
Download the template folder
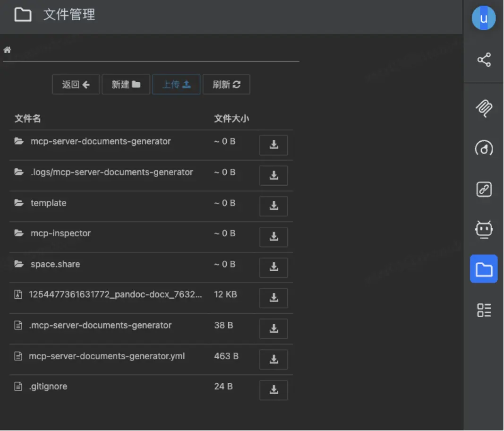point(273,206)
